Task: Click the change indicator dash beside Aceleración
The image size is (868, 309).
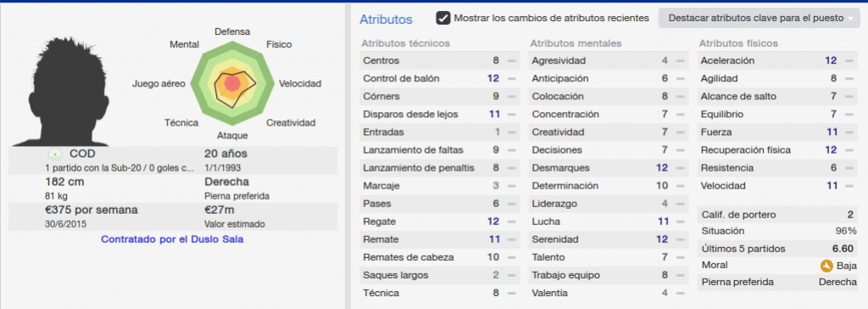Action: [849, 60]
